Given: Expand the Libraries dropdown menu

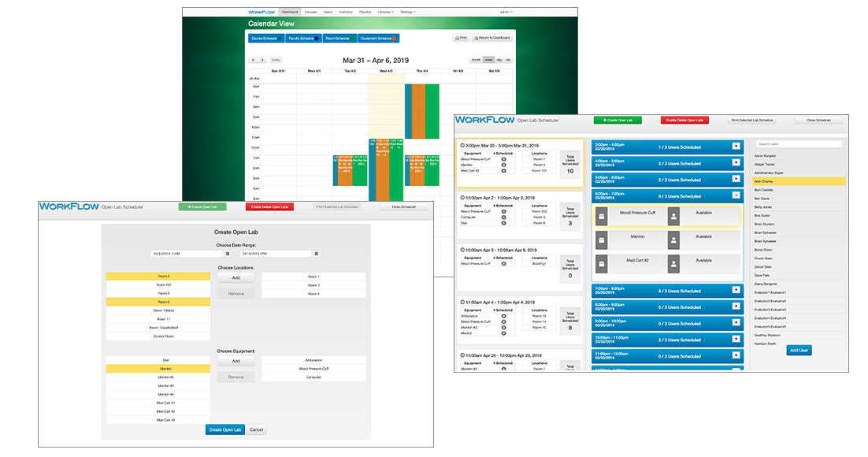Looking at the screenshot, I should [x=385, y=12].
